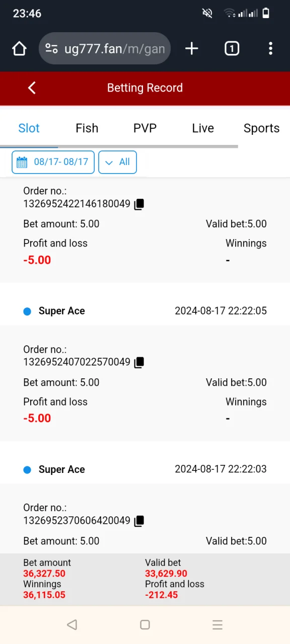Tap the Android recent apps button
290x644 pixels.
pyautogui.click(x=217, y=625)
